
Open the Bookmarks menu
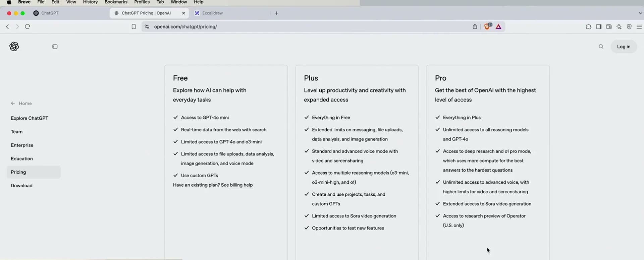click(116, 2)
